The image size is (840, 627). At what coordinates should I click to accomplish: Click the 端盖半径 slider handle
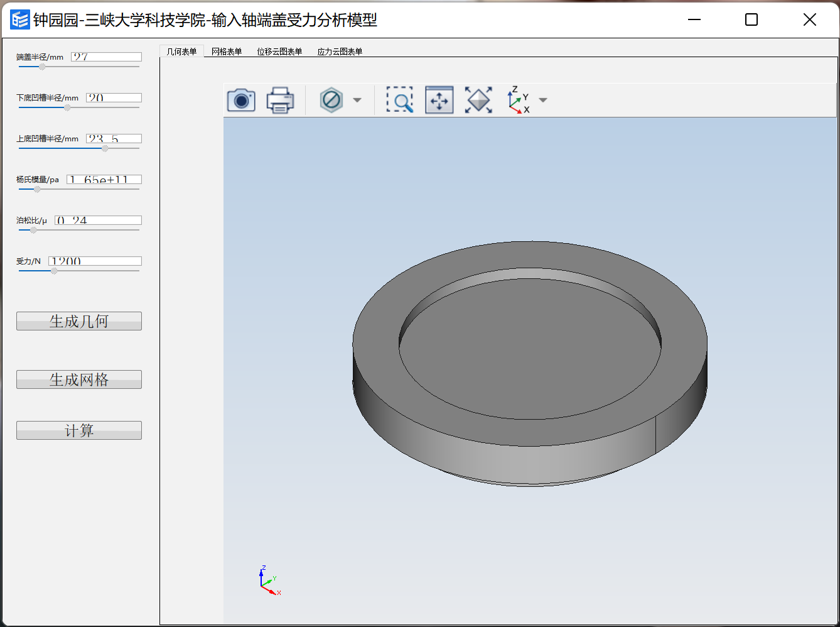[42, 67]
